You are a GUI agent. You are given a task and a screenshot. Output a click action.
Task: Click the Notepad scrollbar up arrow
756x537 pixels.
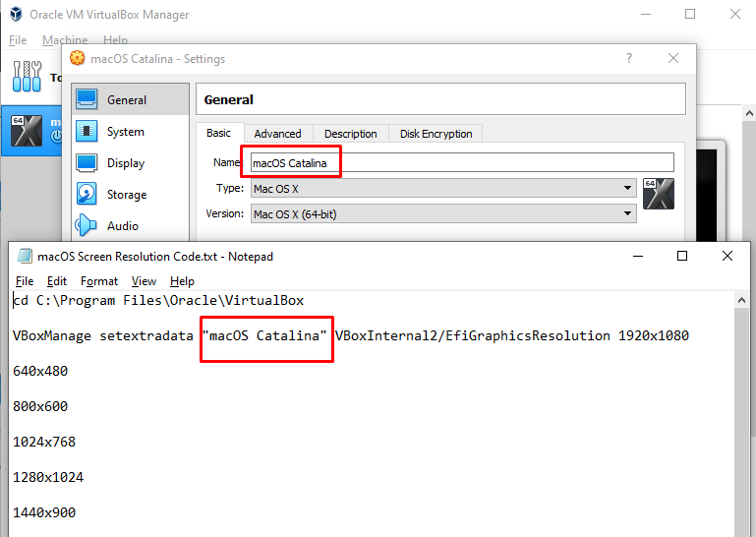[741, 300]
